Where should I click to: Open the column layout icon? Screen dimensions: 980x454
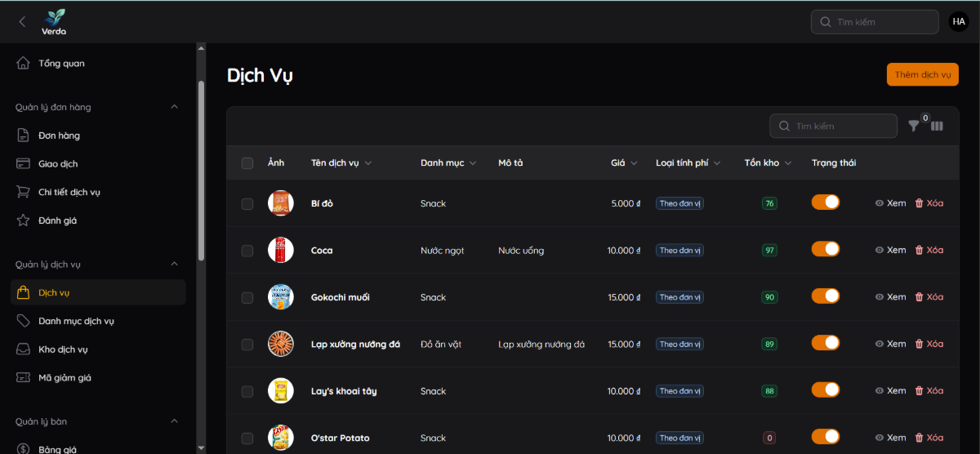coord(937,126)
